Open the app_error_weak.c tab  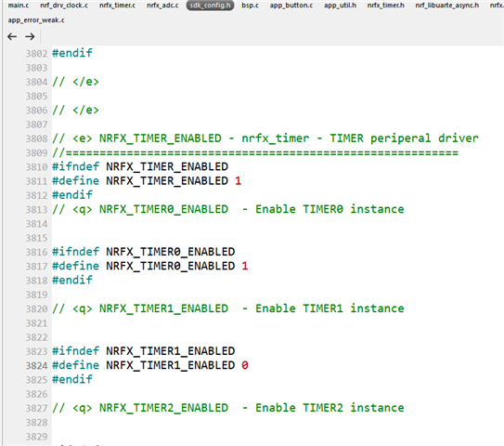point(36,20)
